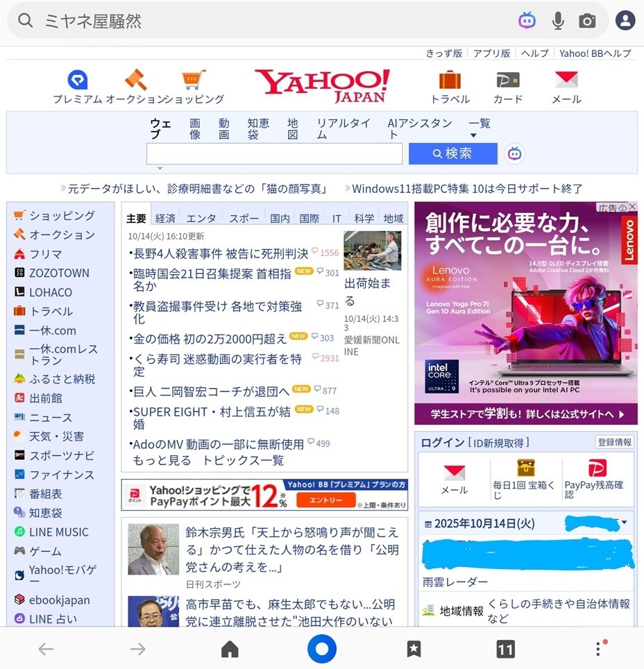The width and height of the screenshot is (644, 669).
Task: Open Yahoo Premium icon
Action: click(78, 80)
